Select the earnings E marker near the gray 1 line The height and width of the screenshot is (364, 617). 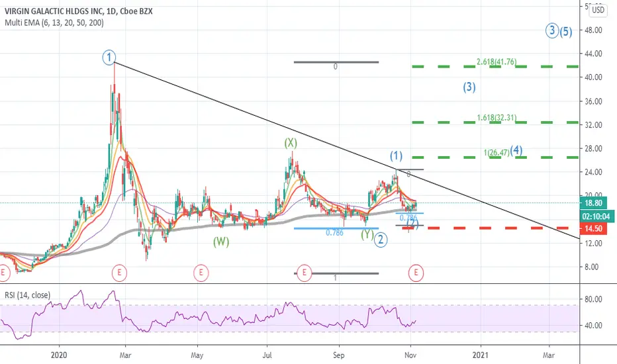pyautogui.click(x=304, y=273)
